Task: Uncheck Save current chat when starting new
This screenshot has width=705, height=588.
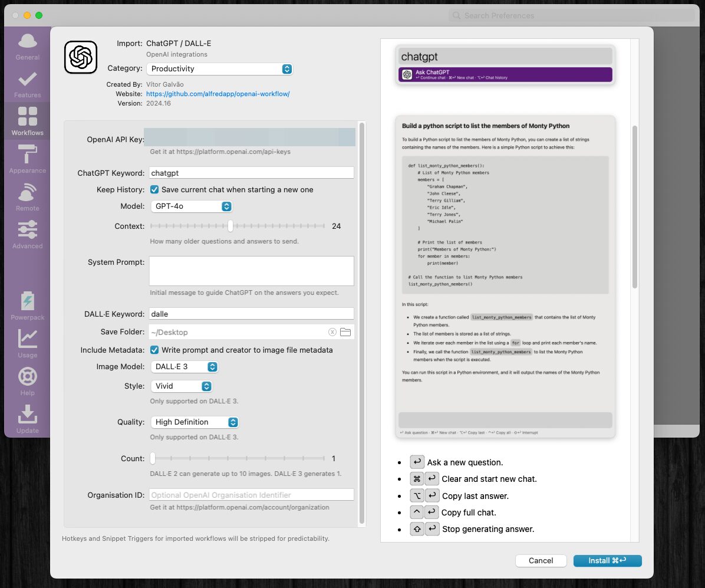Action: click(x=154, y=190)
